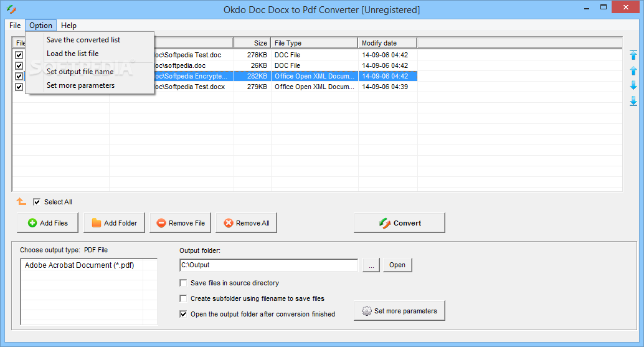
Task: Click the Add Folder button
Action: [x=114, y=223]
